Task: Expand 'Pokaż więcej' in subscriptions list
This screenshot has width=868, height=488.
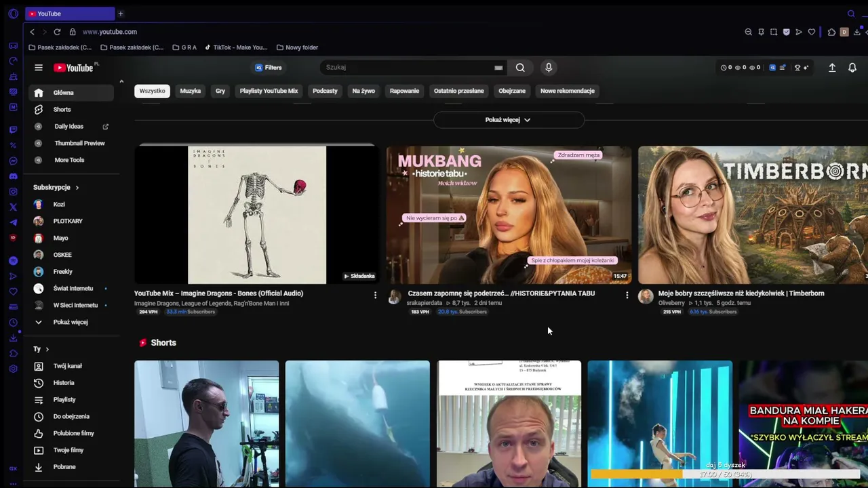Action: tap(70, 322)
